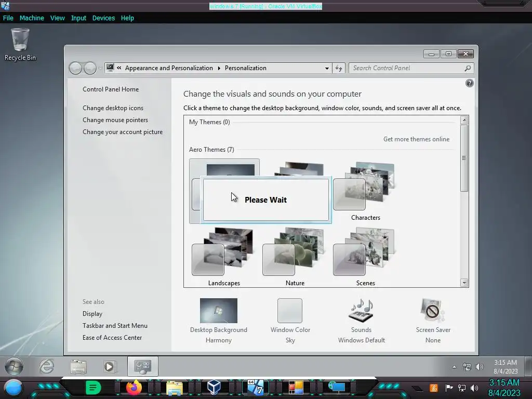
Task: Click Change desktop icons link
Action: 113,108
